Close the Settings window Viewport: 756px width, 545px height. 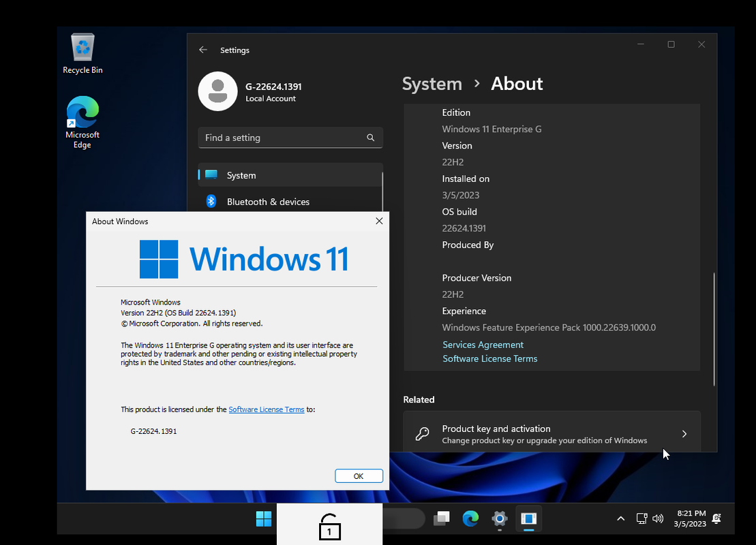pos(701,44)
